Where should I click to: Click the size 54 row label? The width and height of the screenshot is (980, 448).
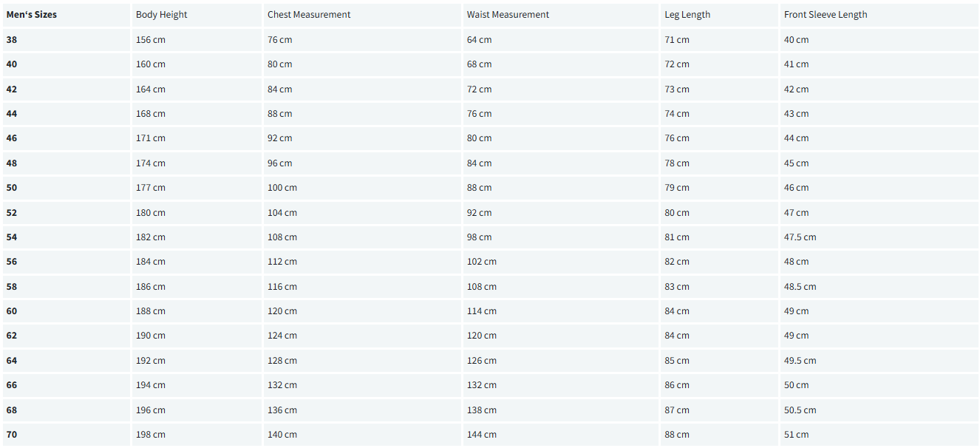(x=12, y=237)
